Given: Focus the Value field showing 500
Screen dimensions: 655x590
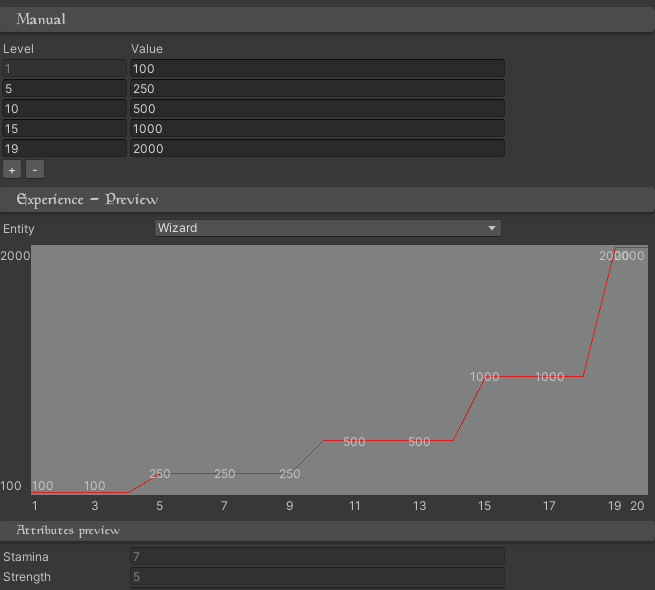Looking at the screenshot, I should tap(317, 108).
